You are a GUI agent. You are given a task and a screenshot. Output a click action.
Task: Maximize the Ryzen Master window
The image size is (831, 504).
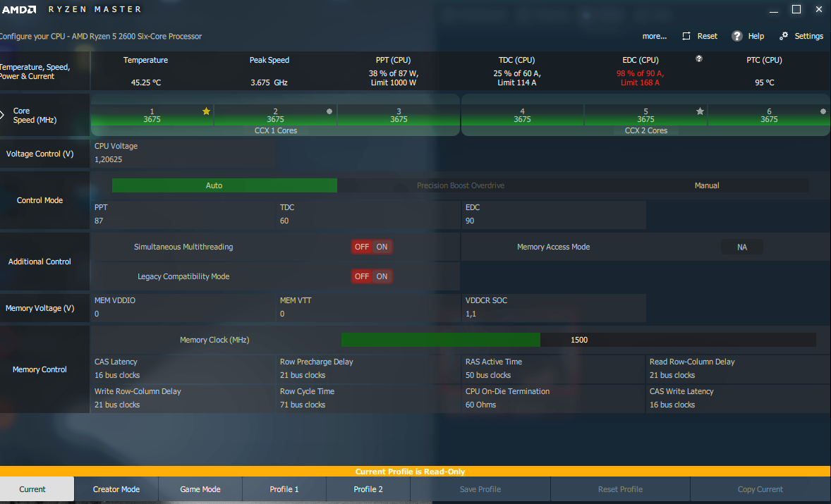[x=796, y=10]
